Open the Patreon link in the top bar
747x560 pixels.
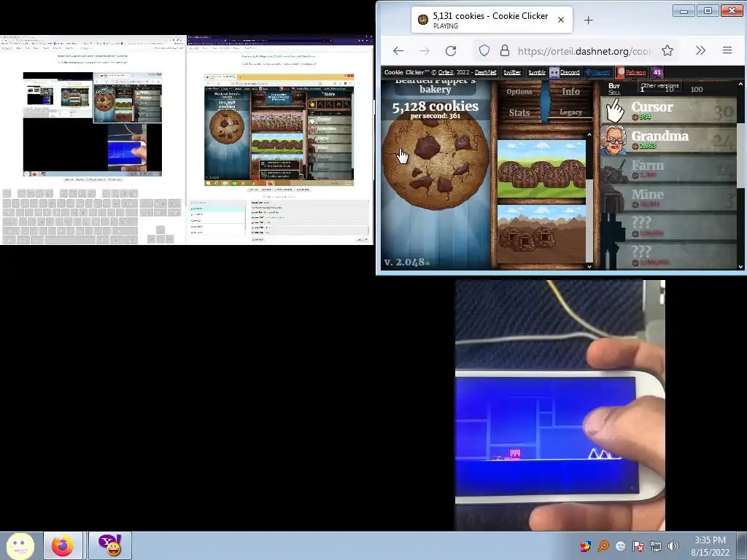click(x=635, y=72)
